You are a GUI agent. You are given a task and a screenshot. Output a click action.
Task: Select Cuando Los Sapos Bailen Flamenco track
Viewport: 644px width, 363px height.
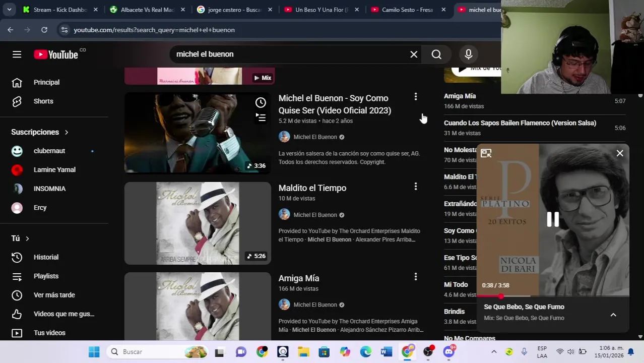click(x=520, y=123)
